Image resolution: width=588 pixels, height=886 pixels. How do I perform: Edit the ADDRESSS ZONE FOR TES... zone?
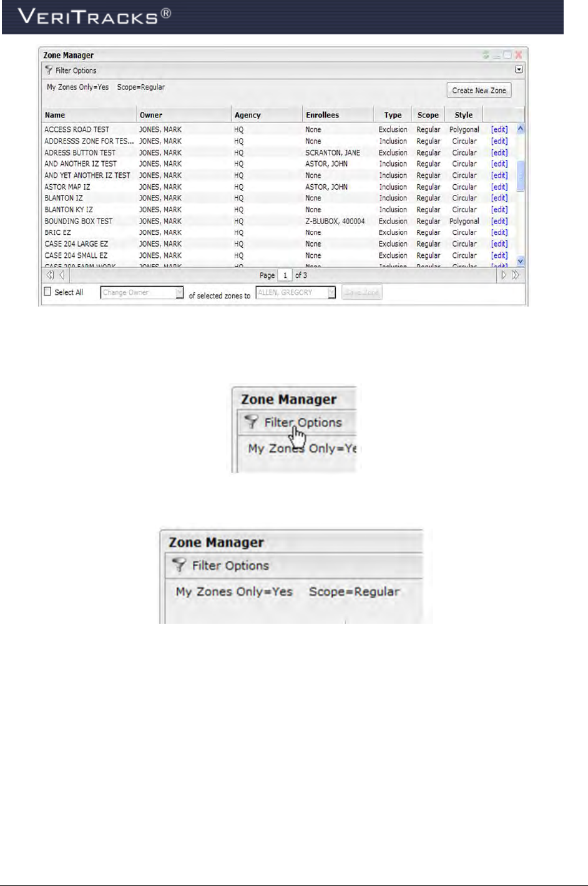point(499,141)
